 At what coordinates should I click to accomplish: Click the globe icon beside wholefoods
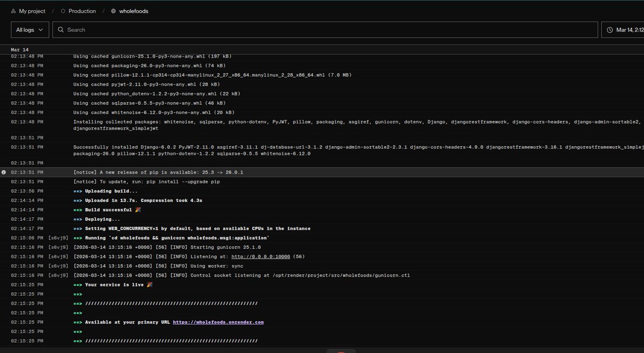coord(113,11)
